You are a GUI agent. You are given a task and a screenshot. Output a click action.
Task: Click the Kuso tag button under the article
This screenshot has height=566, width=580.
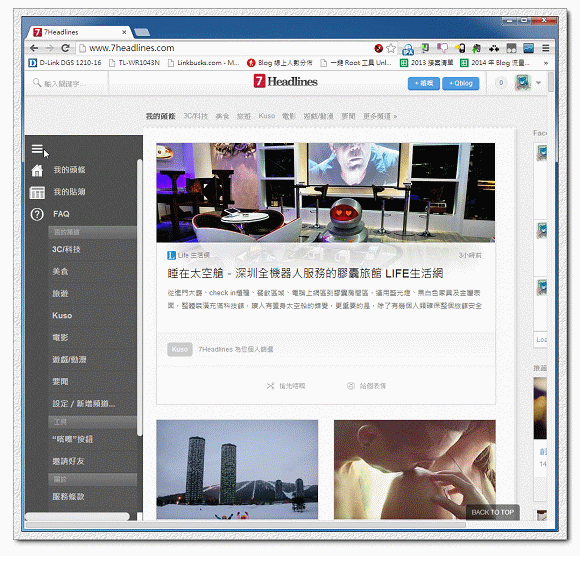pos(180,349)
